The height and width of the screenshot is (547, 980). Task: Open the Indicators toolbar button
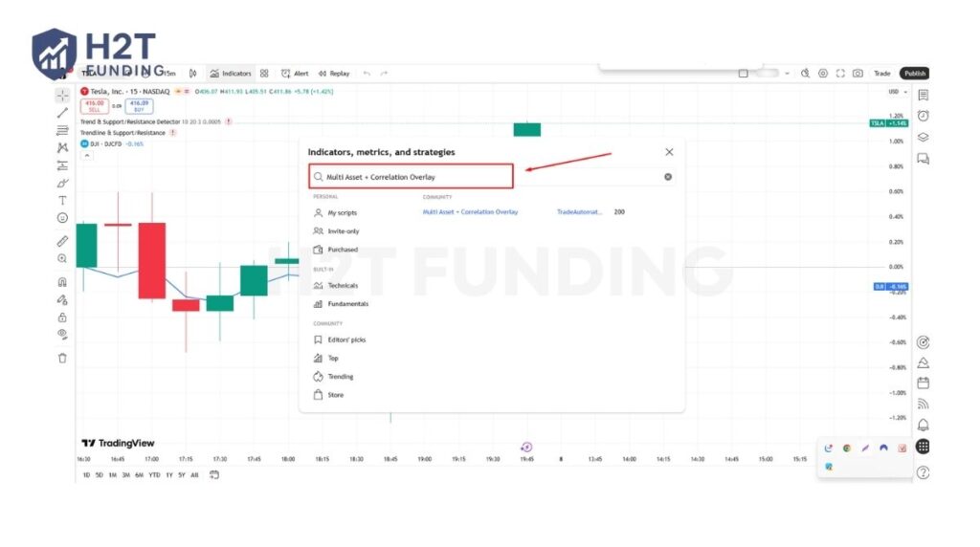click(231, 73)
